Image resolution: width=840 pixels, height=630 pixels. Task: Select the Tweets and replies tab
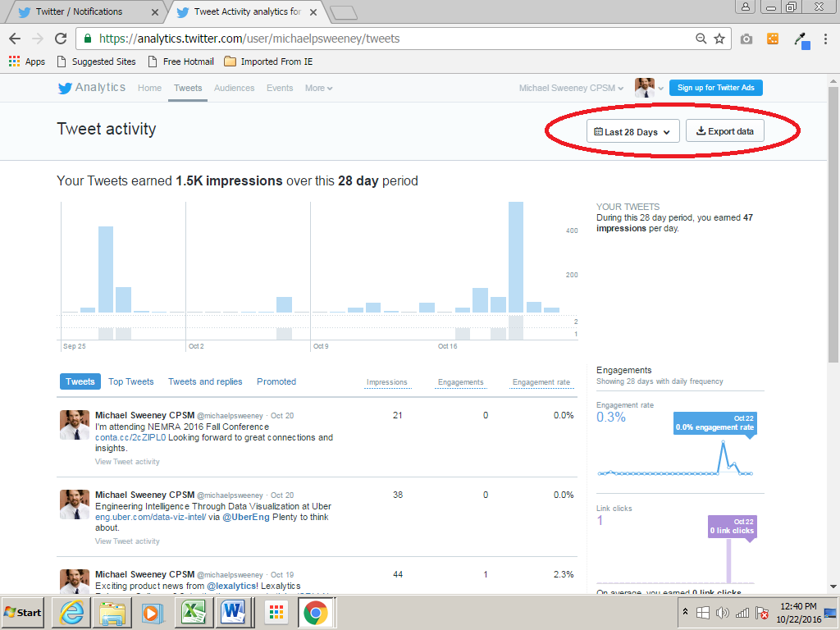coord(205,381)
